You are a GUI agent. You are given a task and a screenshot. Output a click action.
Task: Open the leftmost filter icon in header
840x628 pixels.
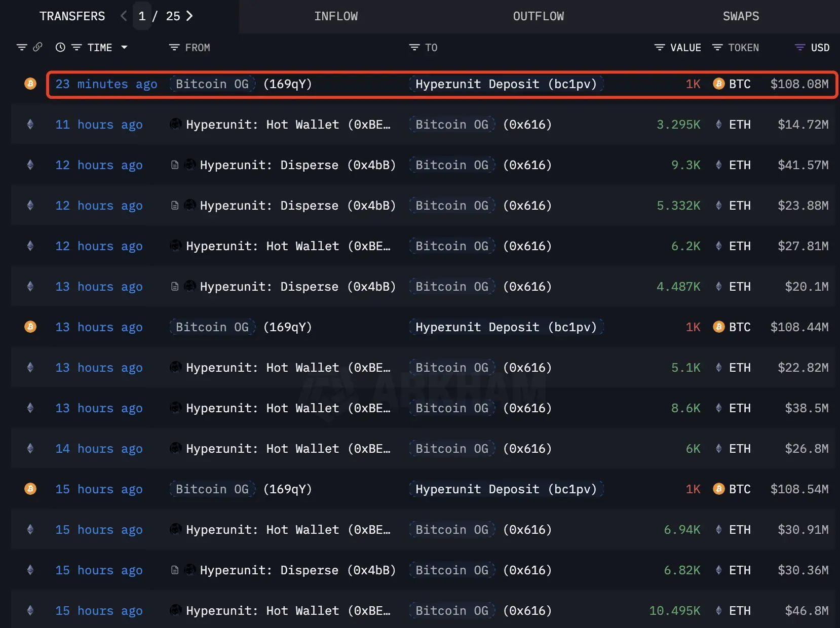21,47
